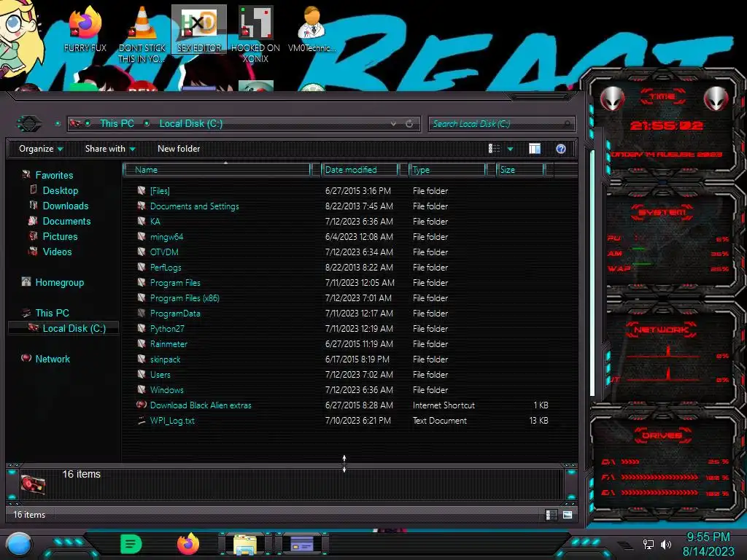Open Firefox from the taskbar

[x=188, y=544]
